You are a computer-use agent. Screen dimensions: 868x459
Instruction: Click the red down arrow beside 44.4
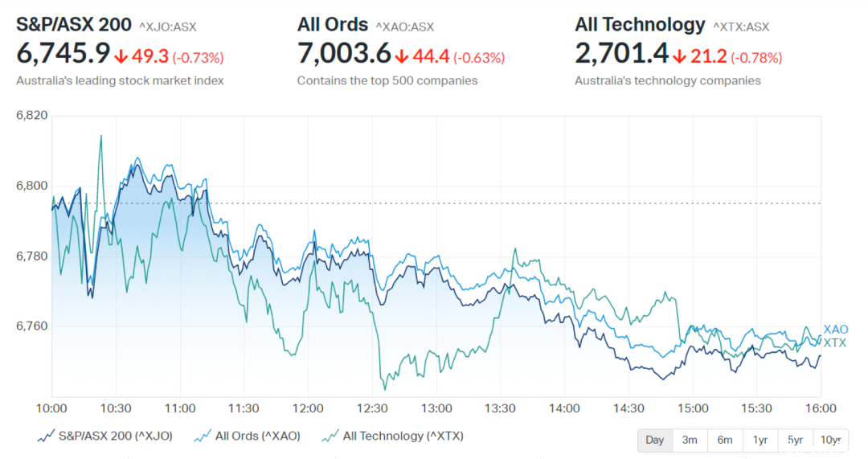(x=402, y=56)
